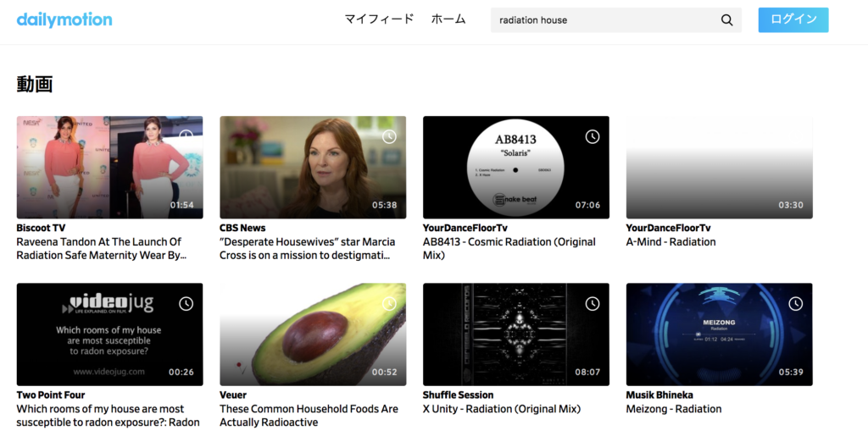The height and width of the screenshot is (431, 868).
Task: Open AB8413 Solaris record thumbnail
Action: tap(516, 167)
